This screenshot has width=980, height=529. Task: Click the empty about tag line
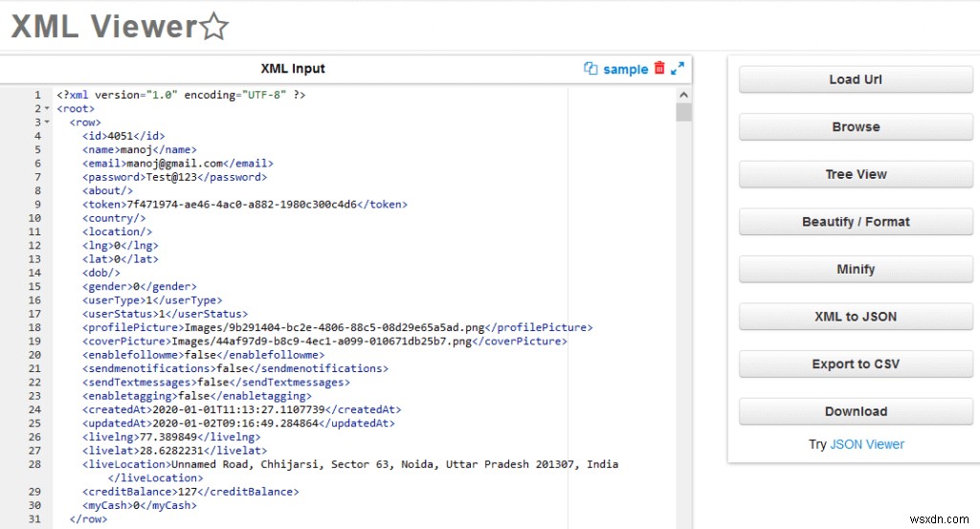(107, 191)
